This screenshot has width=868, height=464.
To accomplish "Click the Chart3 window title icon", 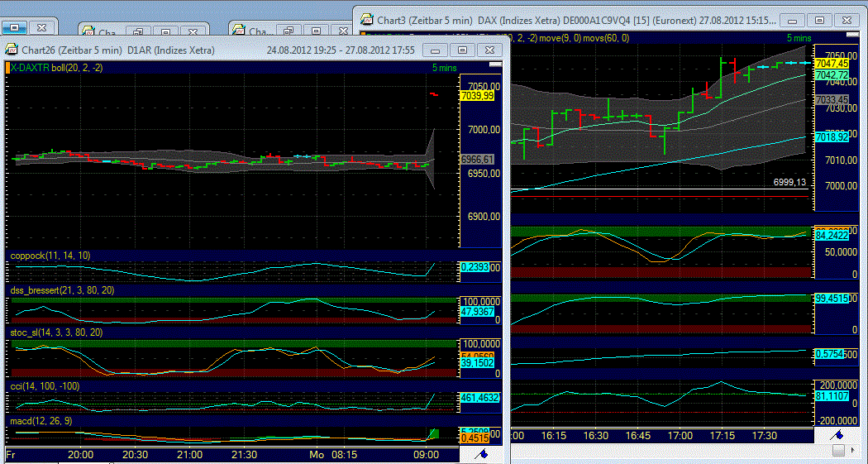I will click(365, 19).
